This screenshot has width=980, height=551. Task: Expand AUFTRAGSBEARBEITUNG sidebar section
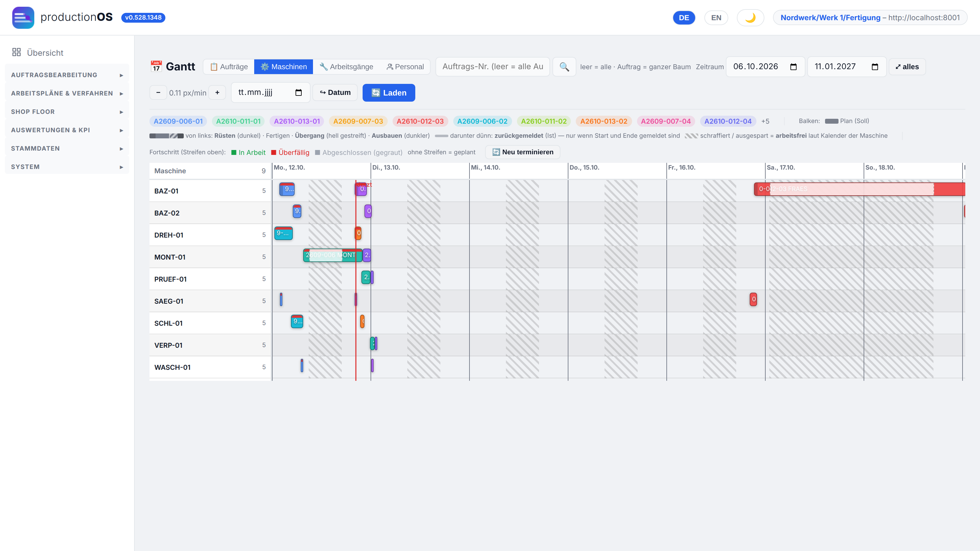[x=67, y=75]
